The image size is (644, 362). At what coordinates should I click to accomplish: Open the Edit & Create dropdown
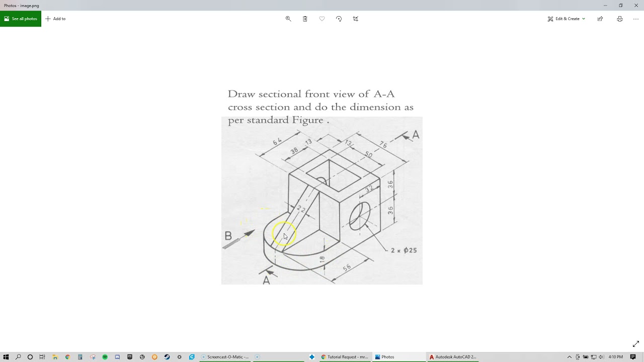(567, 19)
